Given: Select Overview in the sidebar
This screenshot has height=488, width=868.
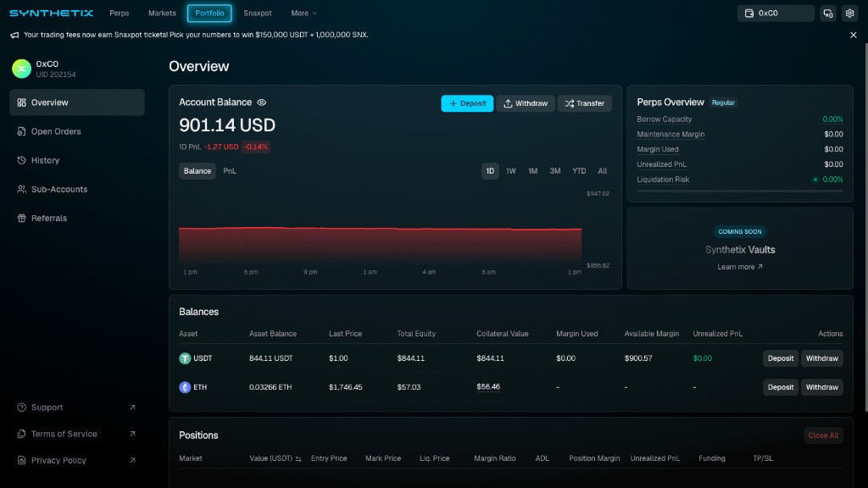Looking at the screenshot, I should (77, 103).
